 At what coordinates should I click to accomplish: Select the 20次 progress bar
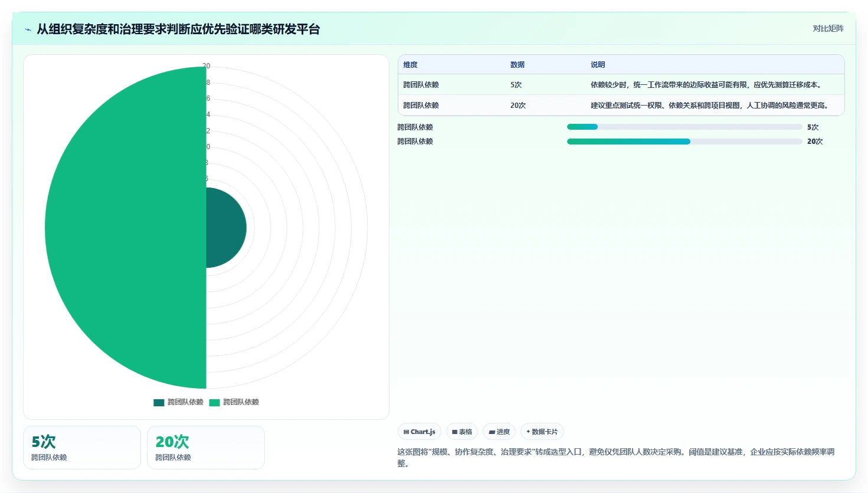(684, 142)
